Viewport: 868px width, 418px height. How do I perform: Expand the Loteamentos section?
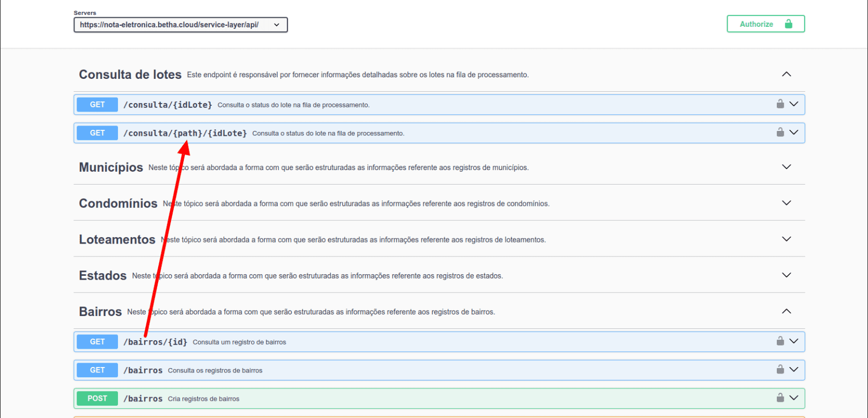click(787, 239)
